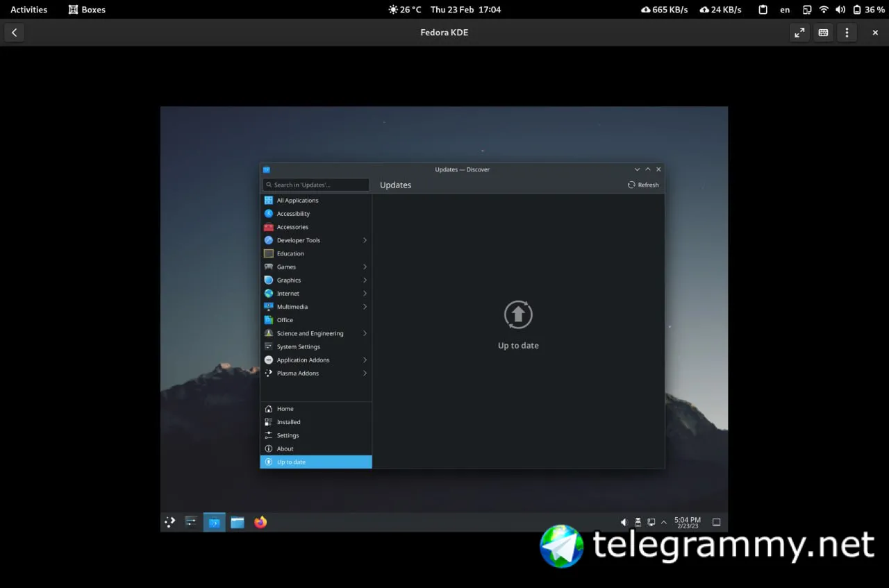Go back in Boxes header
Image resolution: width=889 pixels, height=588 pixels.
(15, 33)
